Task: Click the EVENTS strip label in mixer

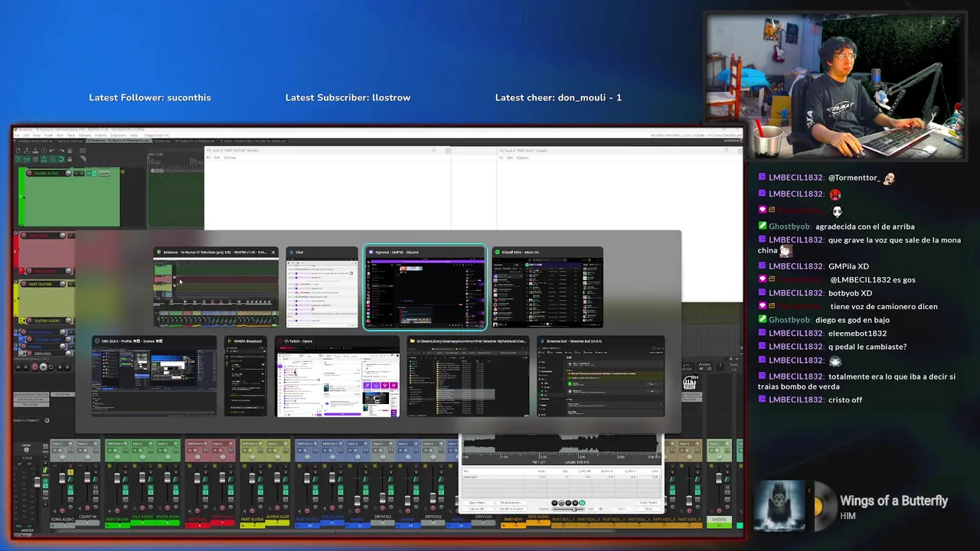Action: pos(719,520)
